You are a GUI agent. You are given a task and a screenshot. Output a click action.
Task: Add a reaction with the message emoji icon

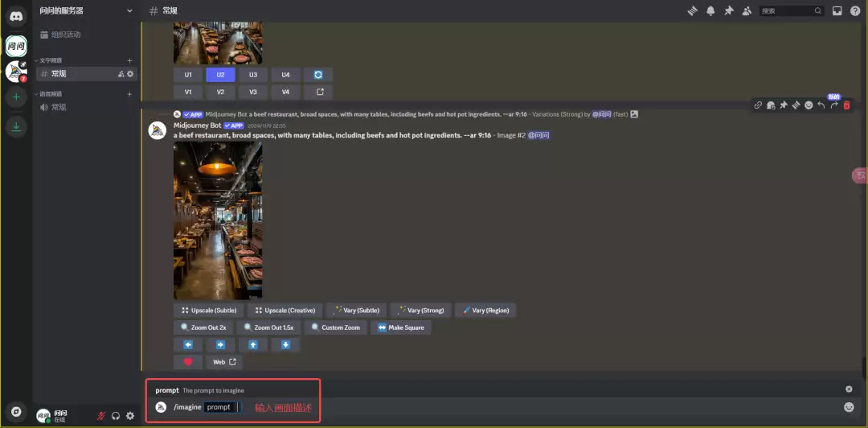809,105
